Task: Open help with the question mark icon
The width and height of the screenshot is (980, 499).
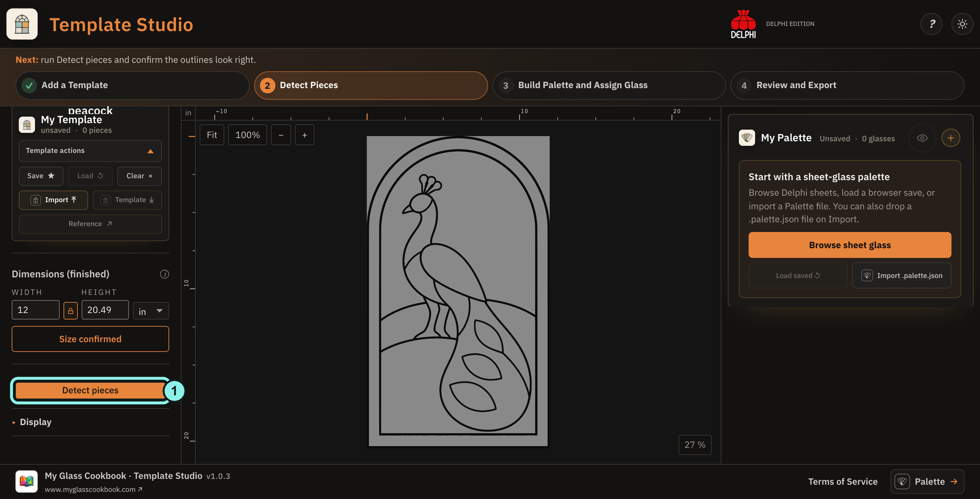Action: pyautogui.click(x=931, y=24)
